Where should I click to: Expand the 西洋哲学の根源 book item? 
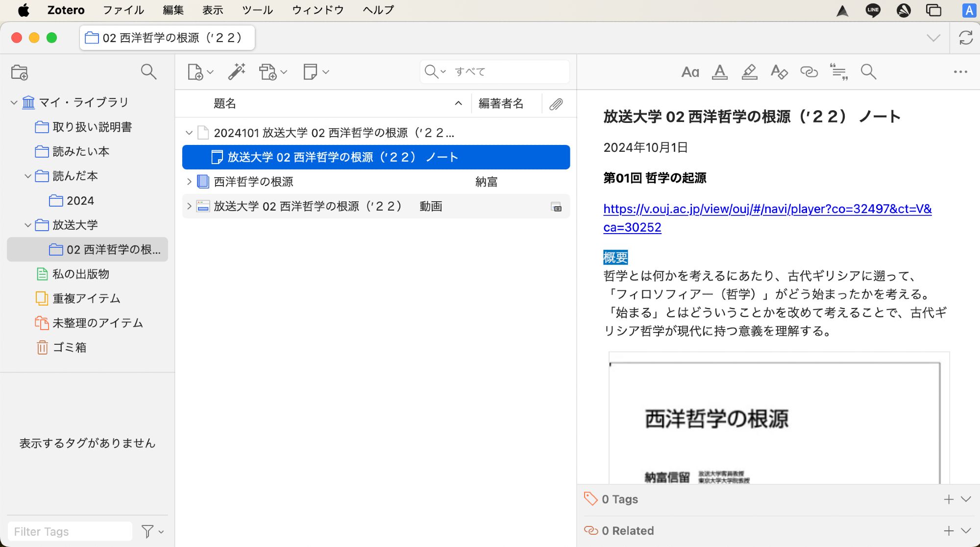(189, 182)
